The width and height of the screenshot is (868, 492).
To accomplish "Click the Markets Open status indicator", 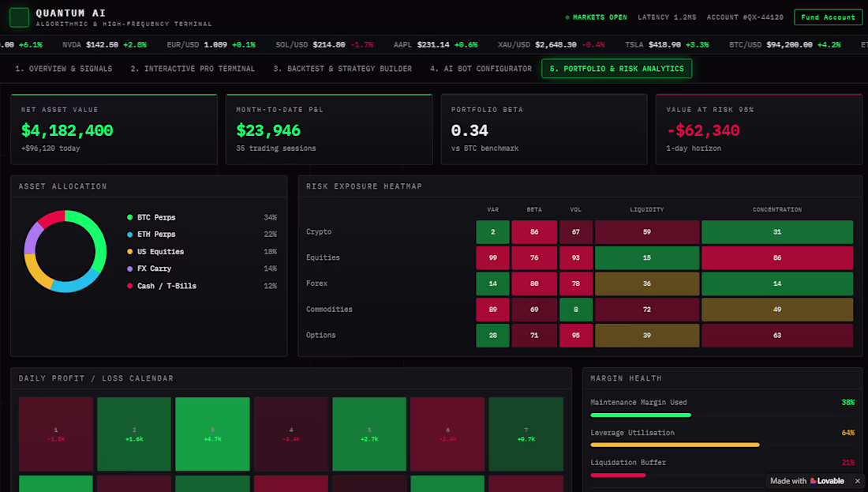I will (597, 17).
